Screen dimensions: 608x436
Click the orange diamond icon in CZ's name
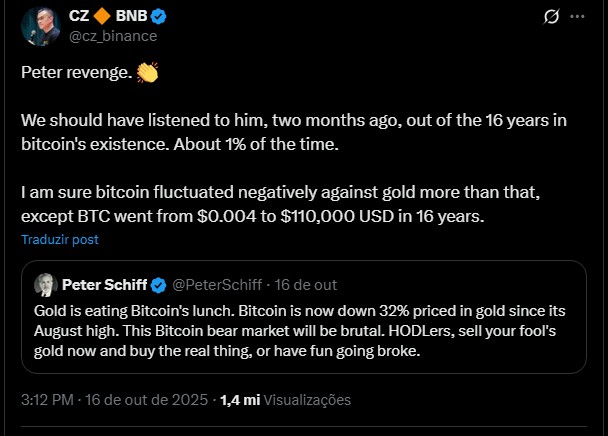[x=103, y=16]
